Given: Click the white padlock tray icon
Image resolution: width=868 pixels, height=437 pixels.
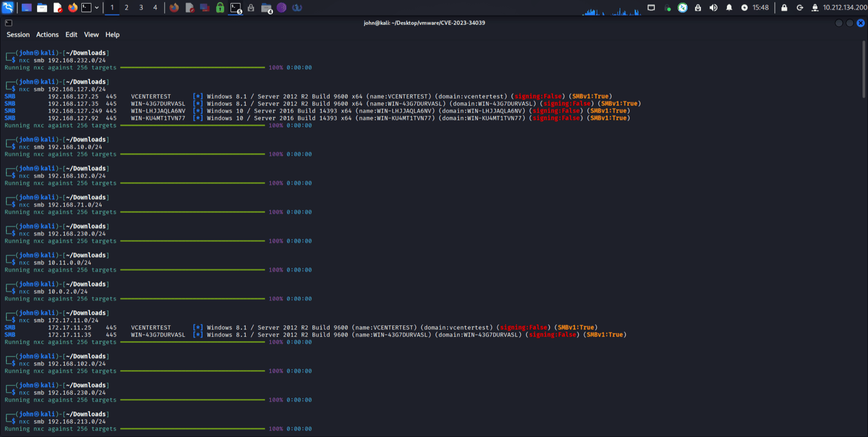Looking at the screenshot, I should pyautogui.click(x=698, y=8).
